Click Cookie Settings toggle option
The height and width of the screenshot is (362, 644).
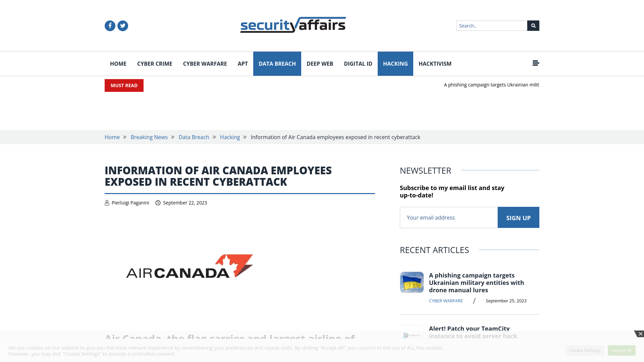tap(585, 350)
